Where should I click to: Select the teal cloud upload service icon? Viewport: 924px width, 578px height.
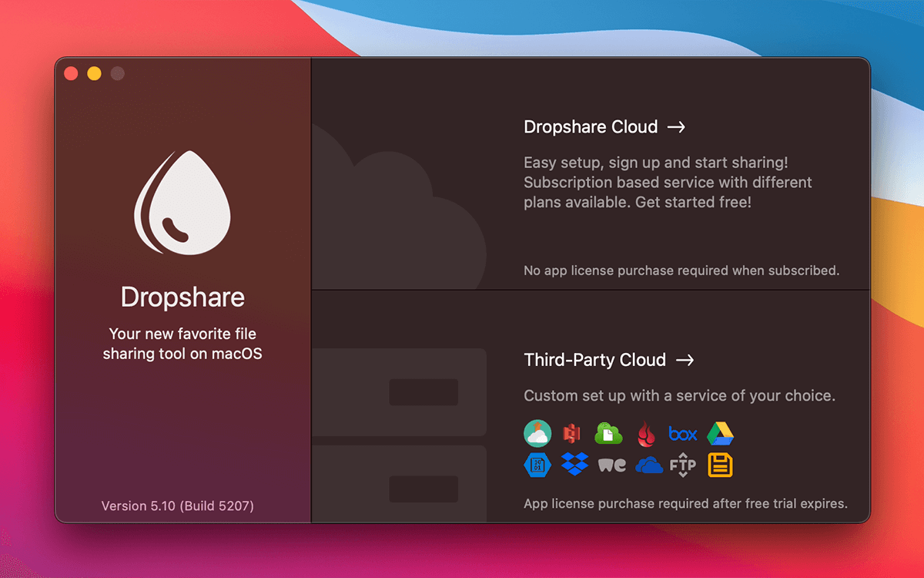click(x=537, y=433)
